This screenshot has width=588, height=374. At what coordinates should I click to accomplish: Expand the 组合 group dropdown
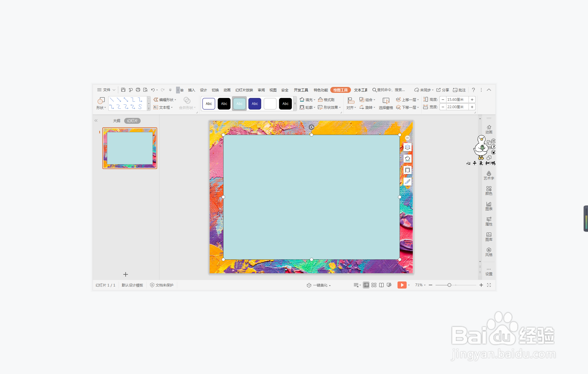click(374, 100)
